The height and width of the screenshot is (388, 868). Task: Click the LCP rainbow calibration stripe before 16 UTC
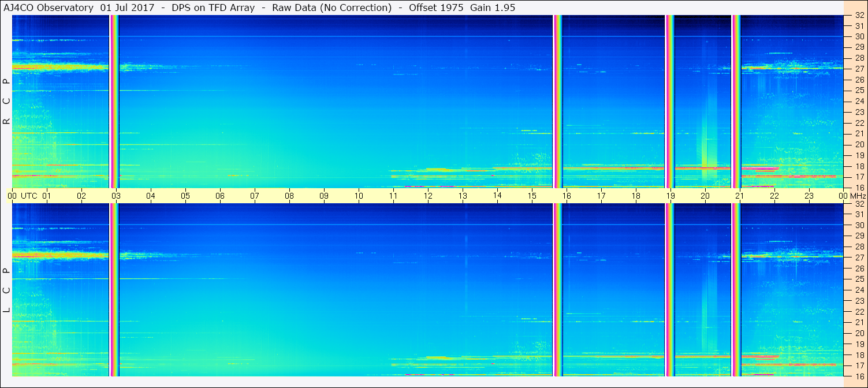(558, 290)
